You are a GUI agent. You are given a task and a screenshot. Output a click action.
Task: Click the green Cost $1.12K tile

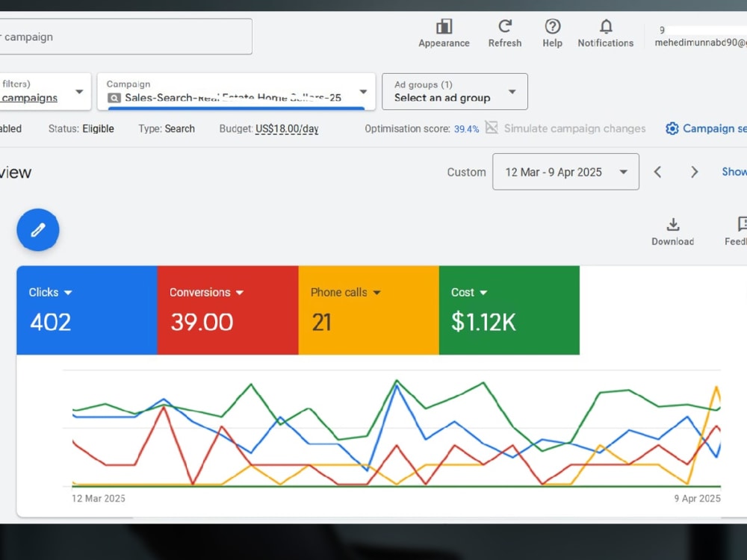pyautogui.click(x=509, y=310)
